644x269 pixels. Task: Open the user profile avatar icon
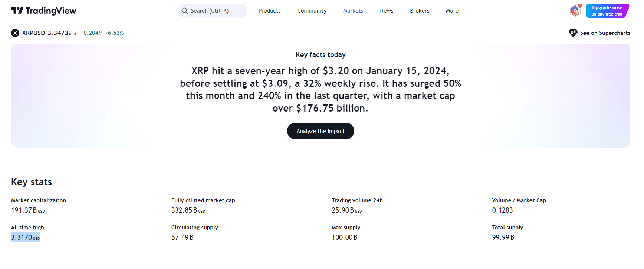pos(575,11)
